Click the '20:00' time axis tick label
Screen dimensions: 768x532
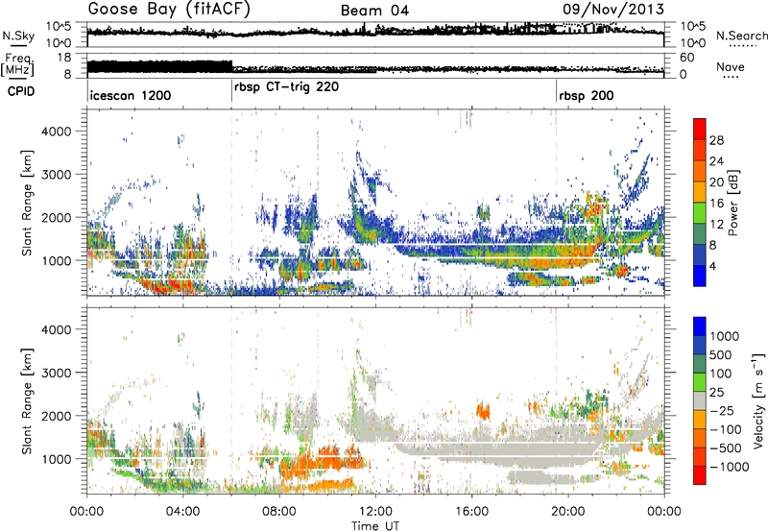click(567, 512)
